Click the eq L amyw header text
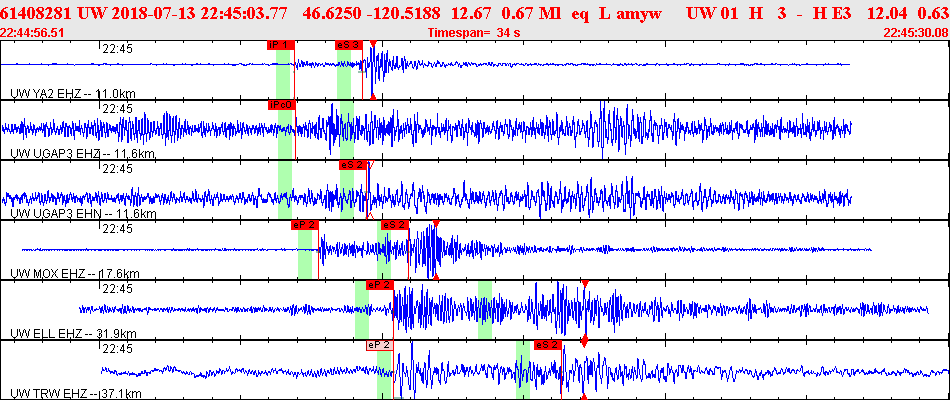The height and width of the screenshot is (400, 950). pos(616,13)
